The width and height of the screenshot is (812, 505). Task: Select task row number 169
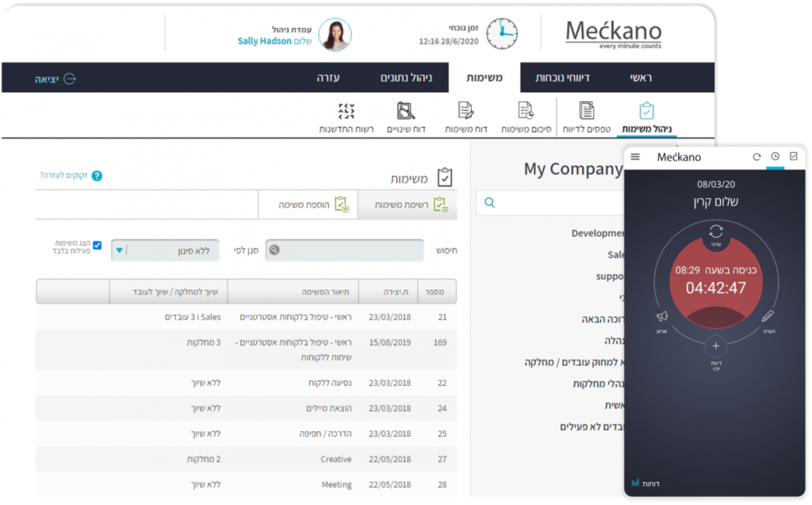(x=247, y=350)
